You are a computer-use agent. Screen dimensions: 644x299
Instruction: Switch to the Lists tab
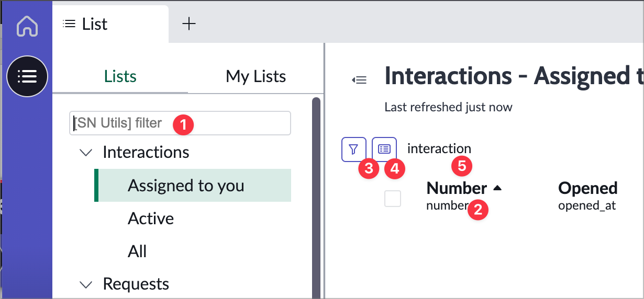pos(120,76)
